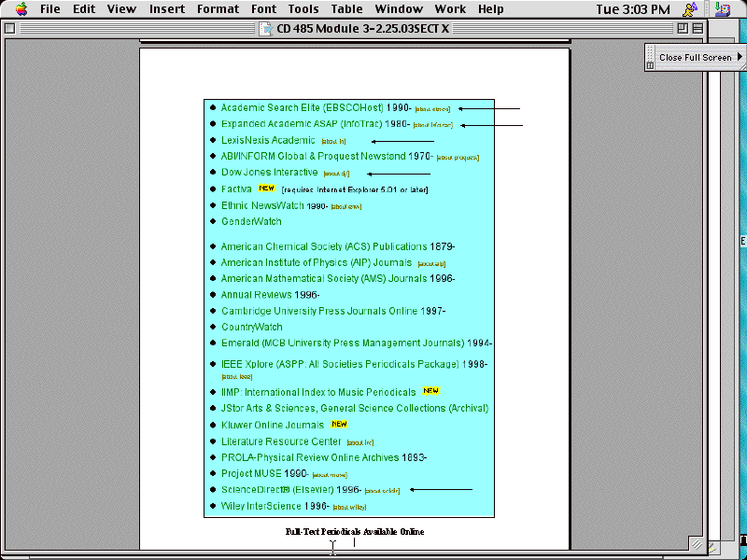Click the NEW badge beside IIMP entry
The width and height of the screenshot is (747, 560).
[x=430, y=390]
